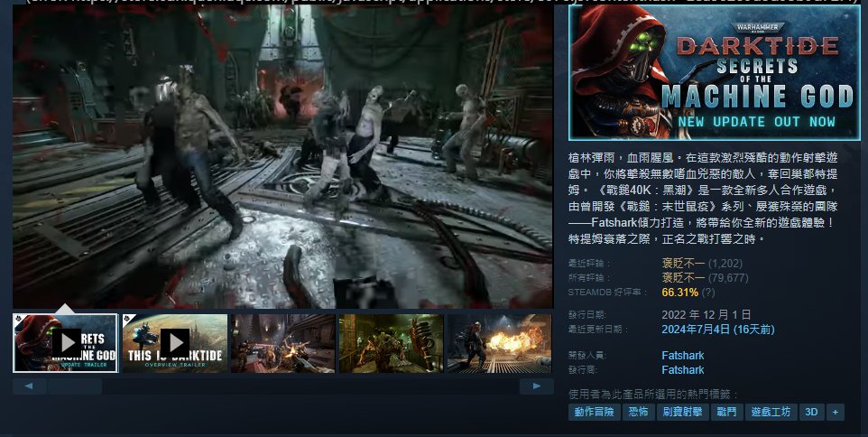Click right arrow of thumbnail strip
The image size is (868, 437).
(x=537, y=386)
